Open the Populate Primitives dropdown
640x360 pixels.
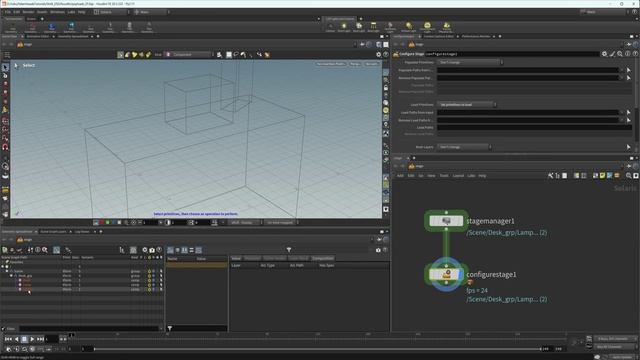[470, 62]
